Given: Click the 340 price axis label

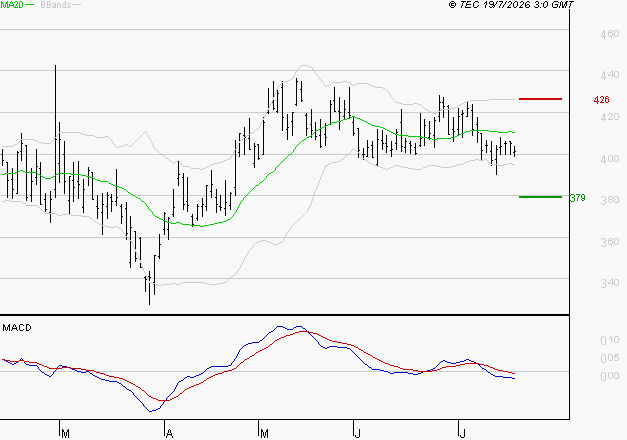Looking at the screenshot, I should (610, 283).
